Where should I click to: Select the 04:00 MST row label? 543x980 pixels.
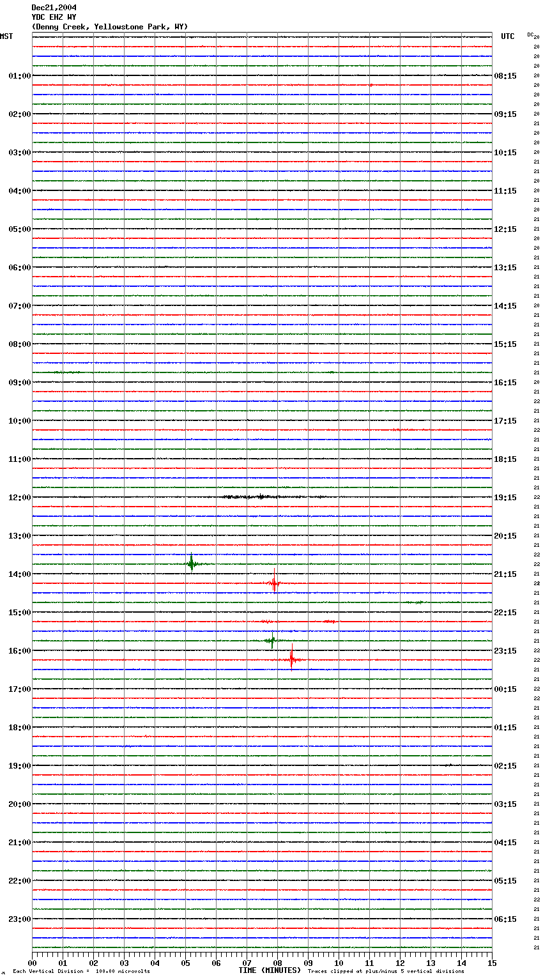pyautogui.click(x=19, y=191)
